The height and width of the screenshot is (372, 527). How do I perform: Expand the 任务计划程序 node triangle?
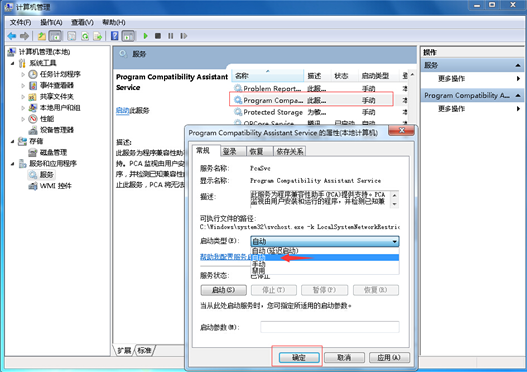point(23,74)
